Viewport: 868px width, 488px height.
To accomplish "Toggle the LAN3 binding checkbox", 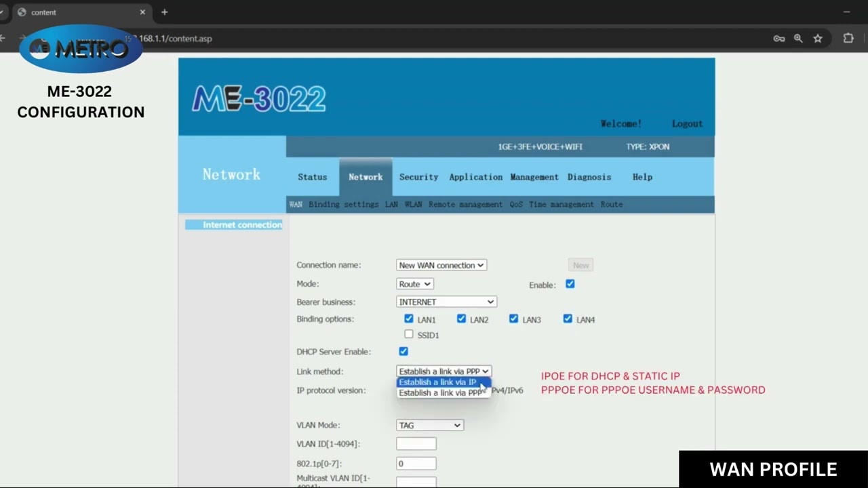I will point(513,319).
